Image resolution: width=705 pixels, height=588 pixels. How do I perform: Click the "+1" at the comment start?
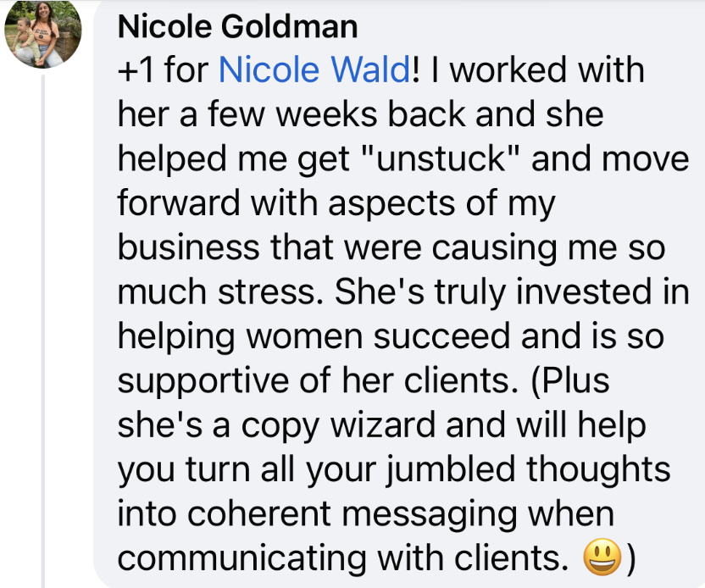click(136, 70)
